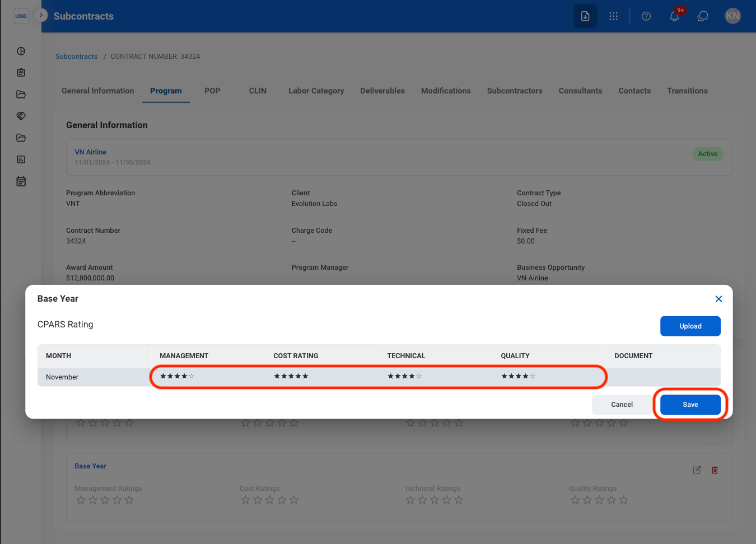Open the KN user avatar menu

[x=732, y=16]
